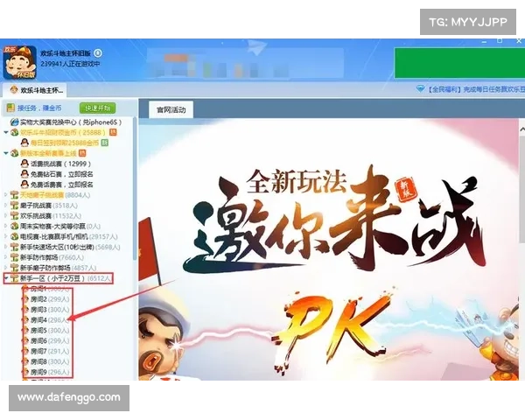Click the penguin icon beside 免费钻石赛
The height and width of the screenshot is (420, 525).
point(24,173)
